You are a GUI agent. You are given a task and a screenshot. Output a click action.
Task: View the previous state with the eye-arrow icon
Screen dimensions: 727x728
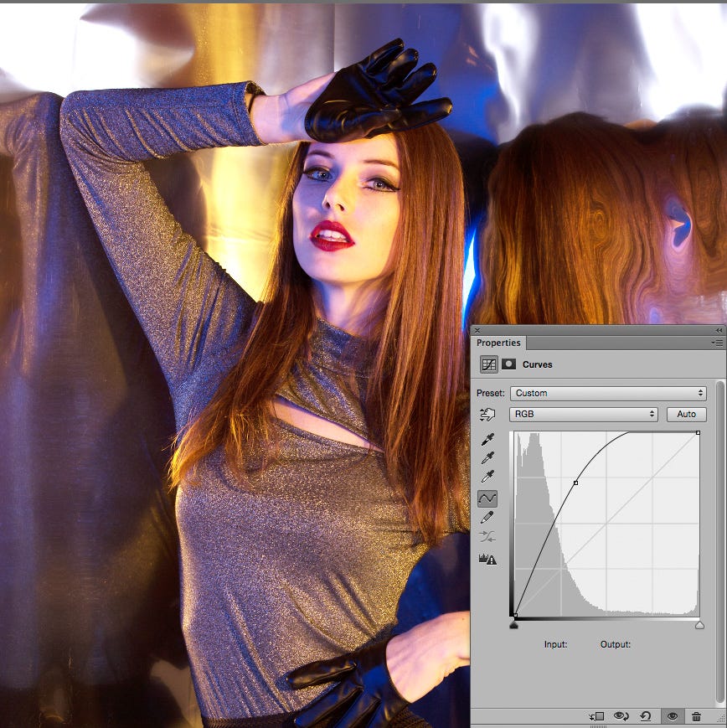point(621,716)
